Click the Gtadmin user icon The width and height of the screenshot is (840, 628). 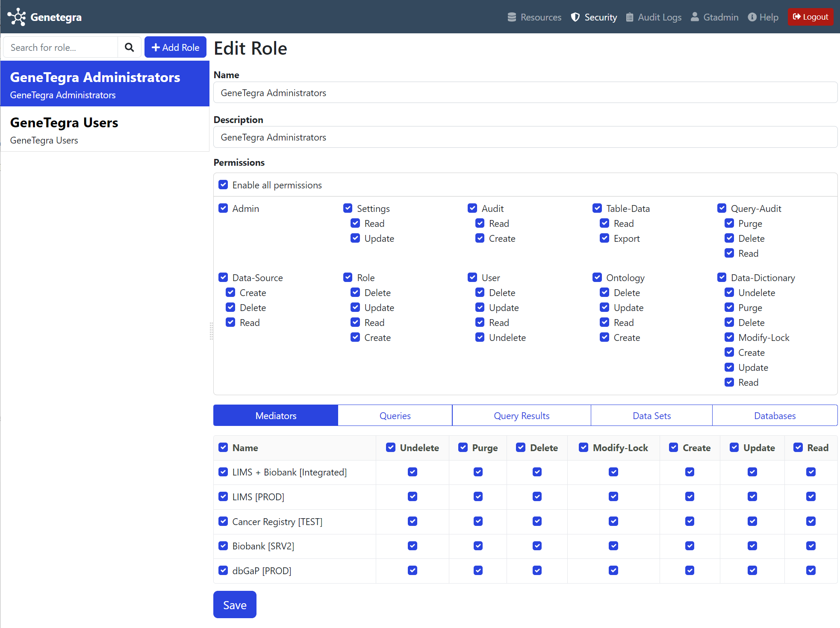point(695,17)
